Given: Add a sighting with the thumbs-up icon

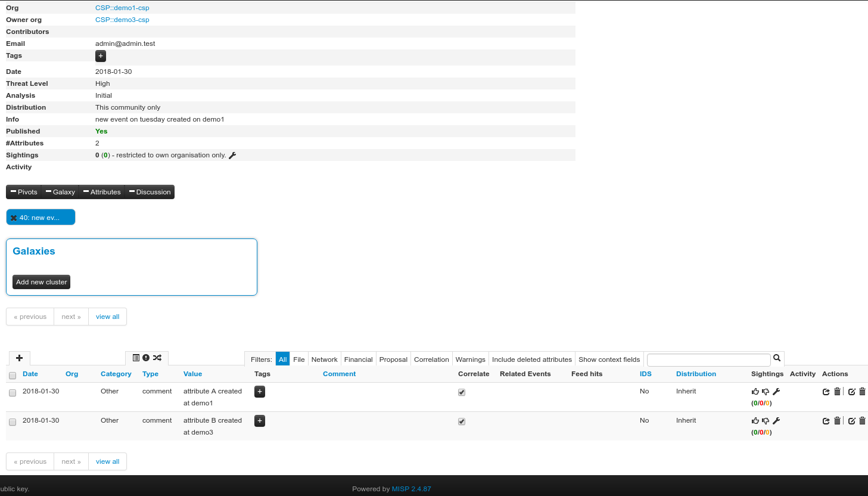Looking at the screenshot, I should (755, 392).
